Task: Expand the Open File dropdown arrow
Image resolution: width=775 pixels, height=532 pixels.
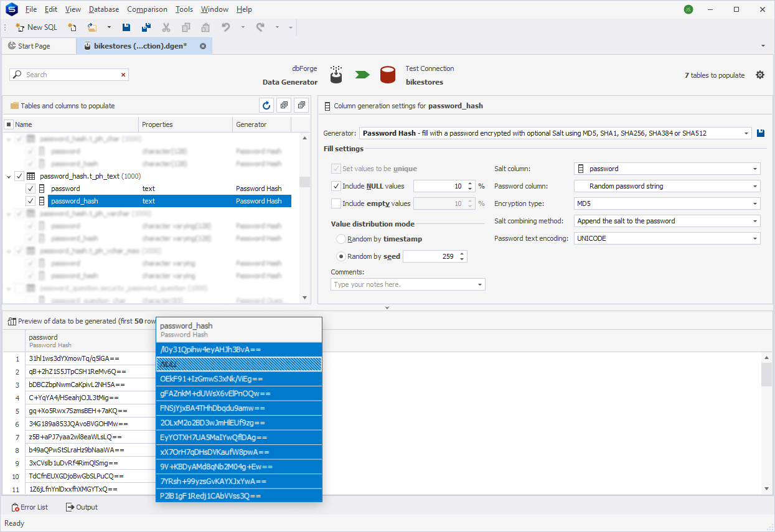Action: (109, 27)
